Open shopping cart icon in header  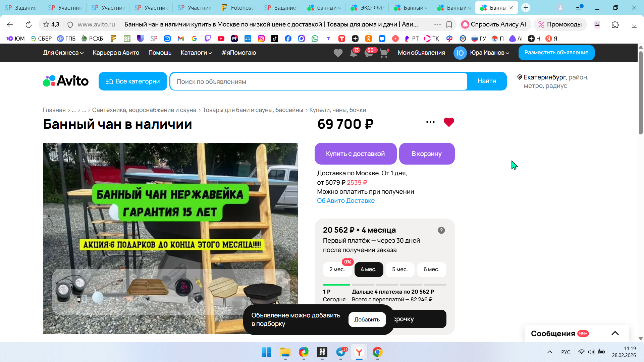coord(384,53)
